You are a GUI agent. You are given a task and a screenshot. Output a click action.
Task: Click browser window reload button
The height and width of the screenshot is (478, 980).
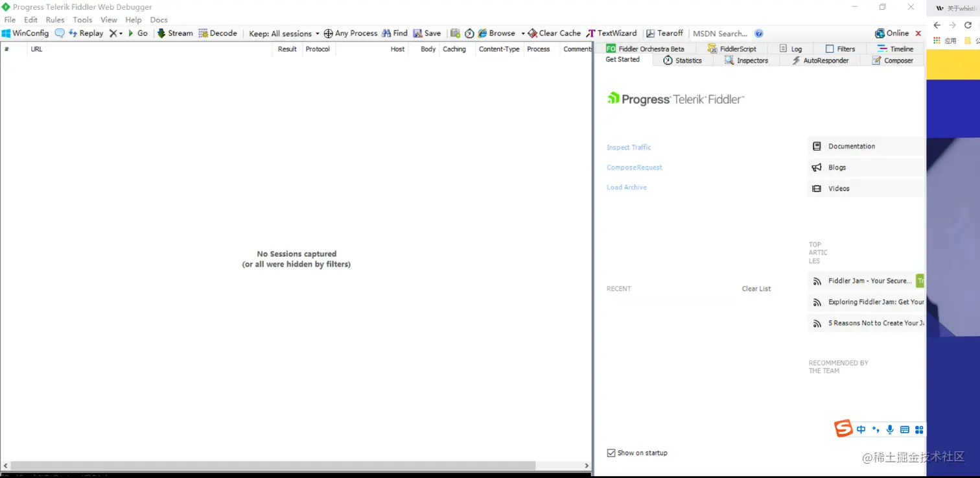pos(968,25)
